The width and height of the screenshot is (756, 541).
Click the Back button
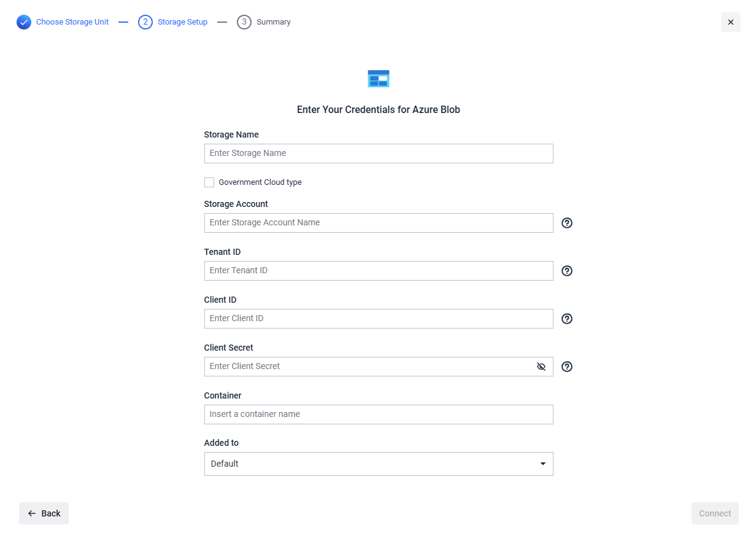click(x=44, y=513)
